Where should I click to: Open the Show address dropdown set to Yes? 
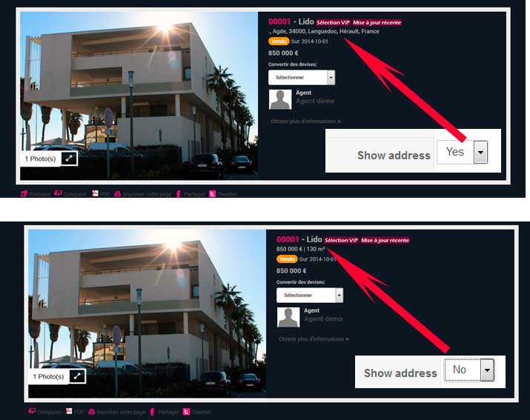point(462,152)
